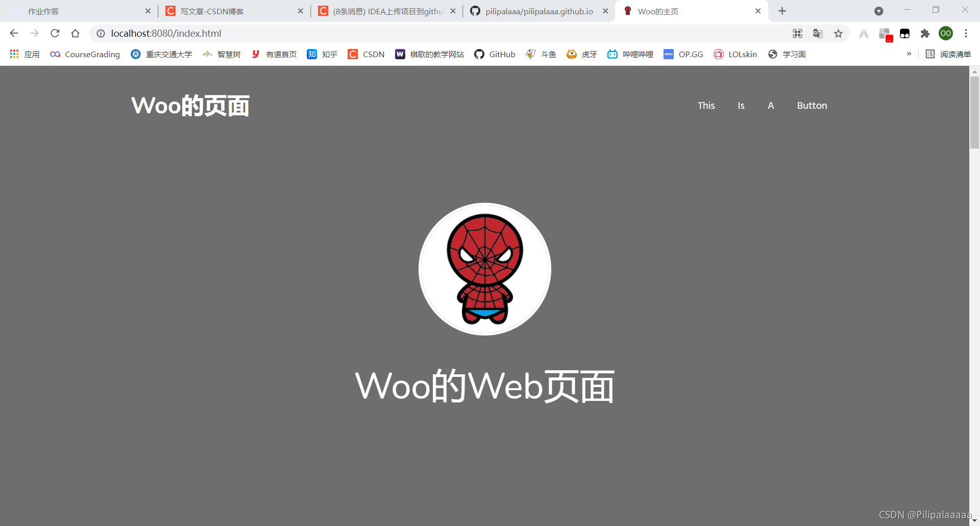Open tab search dropdown button
The width and height of the screenshot is (980, 526).
(x=878, y=11)
